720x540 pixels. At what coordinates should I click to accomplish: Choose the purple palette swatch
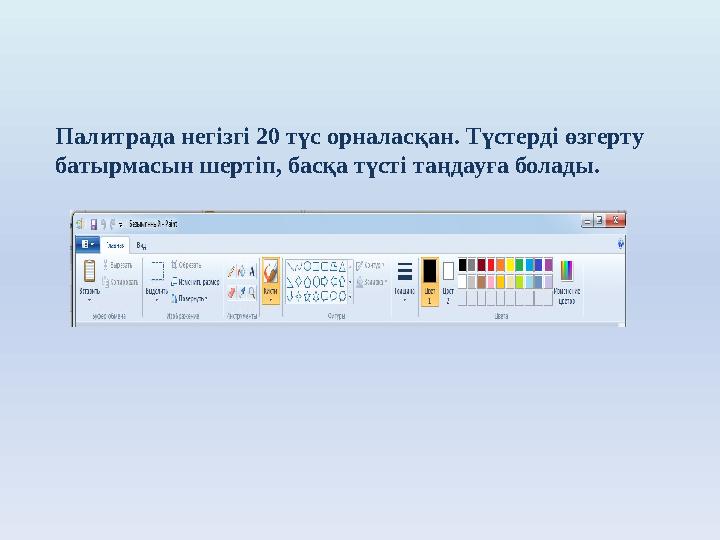(548, 265)
